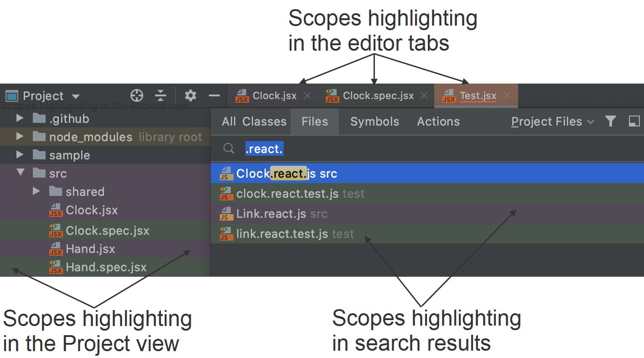The width and height of the screenshot is (644, 358).
Task: Switch to the Actions search tab
Action: (x=438, y=121)
